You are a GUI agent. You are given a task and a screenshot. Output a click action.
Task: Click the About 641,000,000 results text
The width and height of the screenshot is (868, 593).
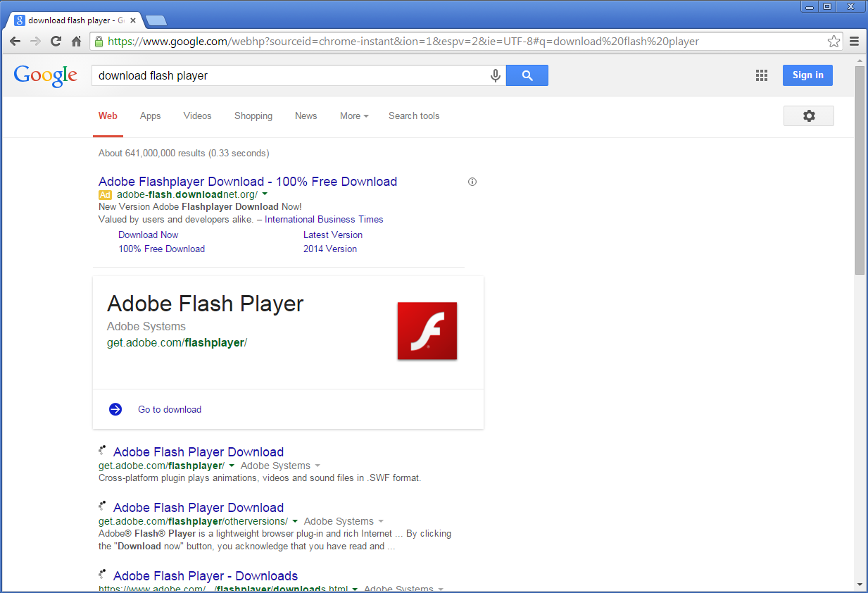point(184,154)
